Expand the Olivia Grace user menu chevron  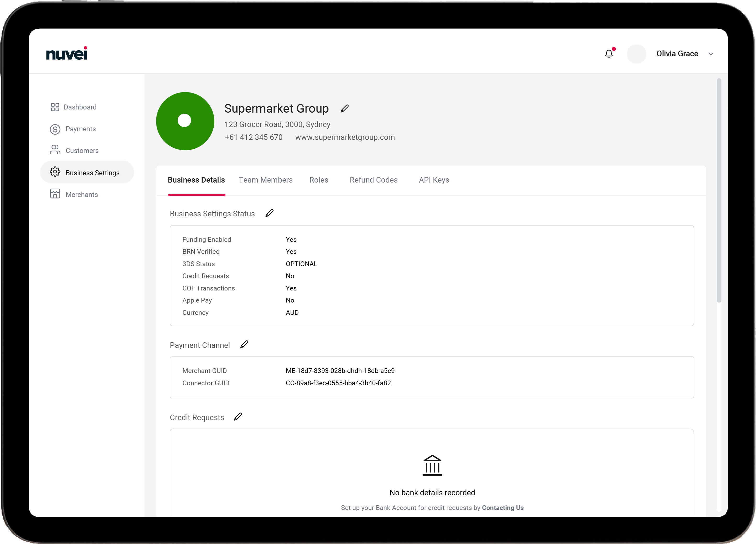click(711, 54)
